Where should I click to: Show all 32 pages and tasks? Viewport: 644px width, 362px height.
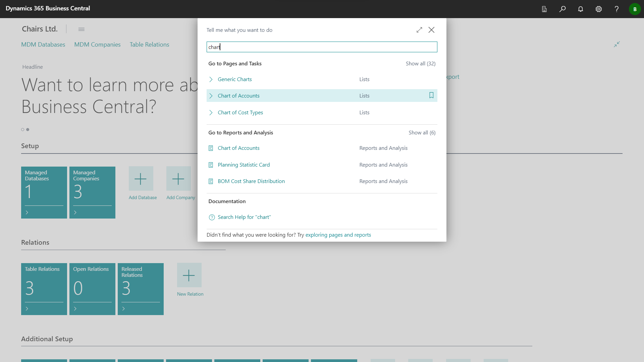pos(421,64)
